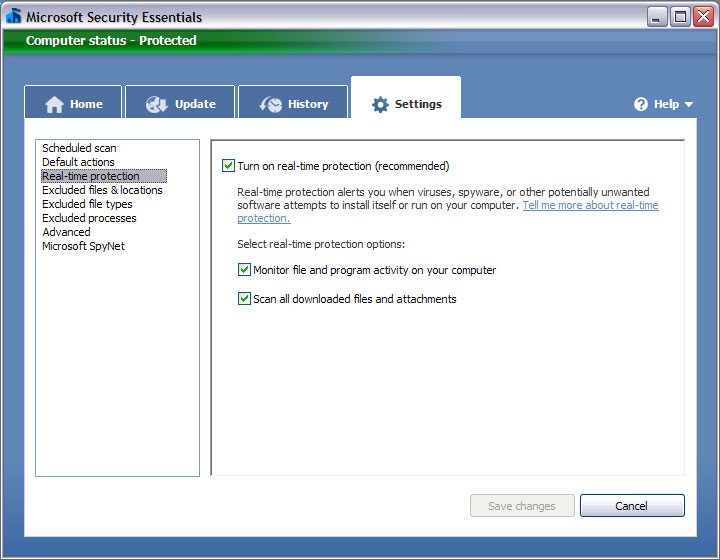Open the Help menu text
This screenshot has width=720, height=560.
(x=666, y=104)
